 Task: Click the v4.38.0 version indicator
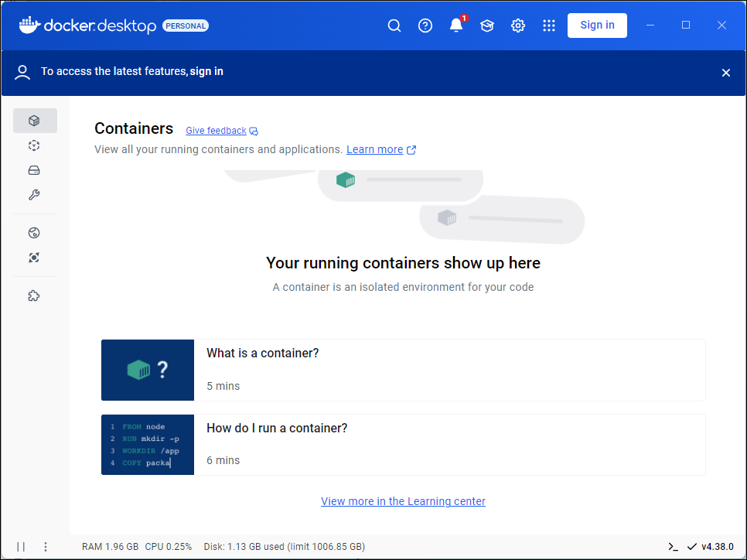(x=711, y=547)
